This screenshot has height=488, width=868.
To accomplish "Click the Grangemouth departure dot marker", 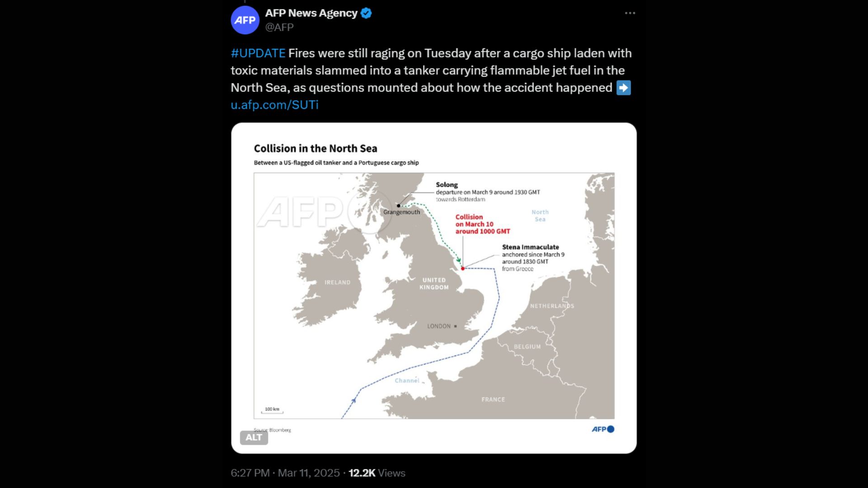I will 397,205.
